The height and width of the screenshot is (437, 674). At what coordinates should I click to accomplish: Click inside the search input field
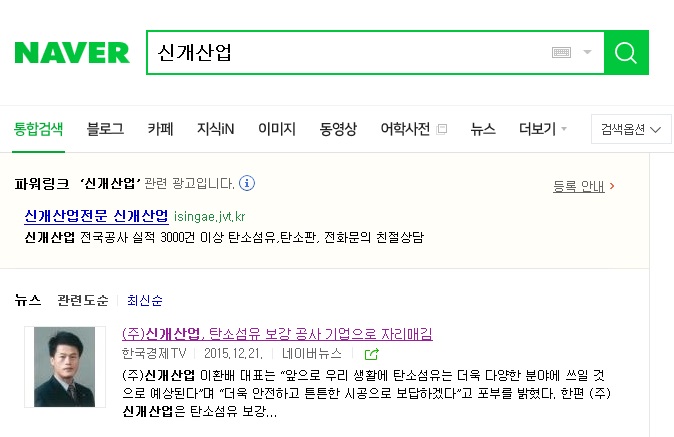pyautogui.click(x=345, y=52)
